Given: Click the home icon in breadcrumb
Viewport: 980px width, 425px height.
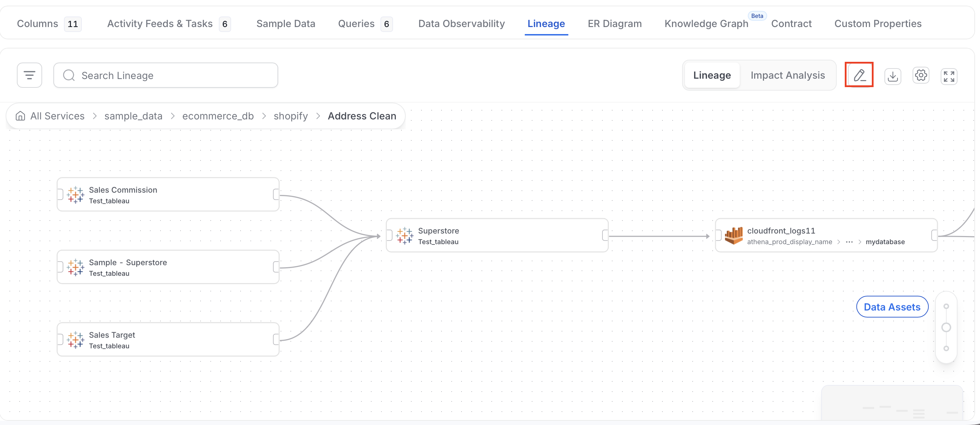Looking at the screenshot, I should click(20, 116).
